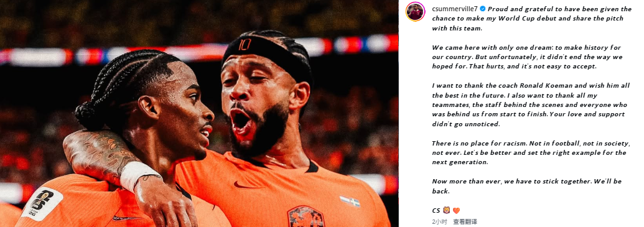Click the 2小时 post timestamp

coord(440,221)
